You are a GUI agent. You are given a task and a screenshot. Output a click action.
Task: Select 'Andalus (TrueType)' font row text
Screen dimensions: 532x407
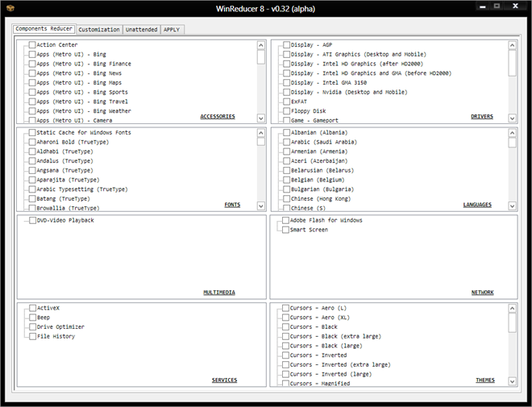64,161
